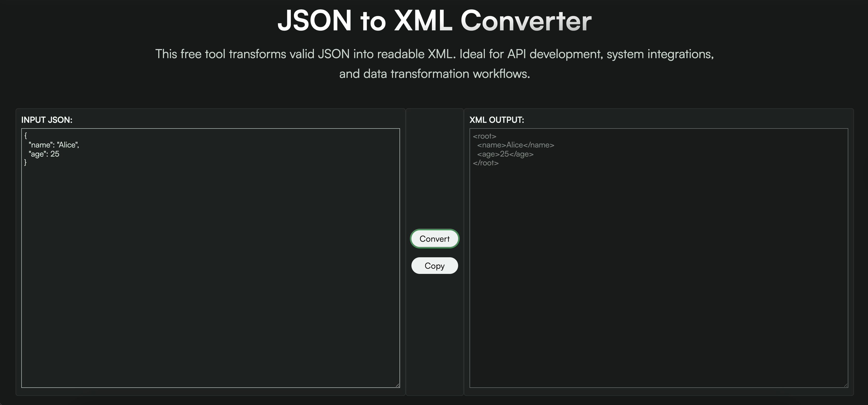Click the description paragraph about free tool
This screenshot has width=868, height=405.
pyautogui.click(x=434, y=64)
